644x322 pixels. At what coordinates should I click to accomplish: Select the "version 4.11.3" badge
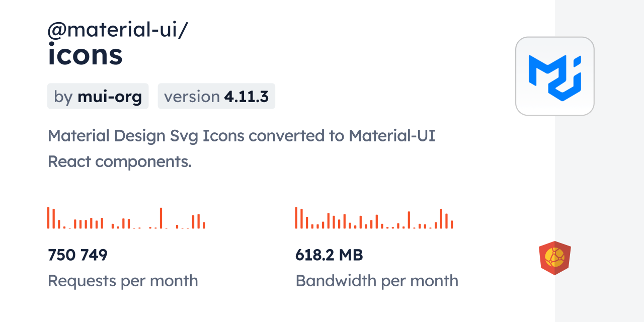click(x=216, y=96)
